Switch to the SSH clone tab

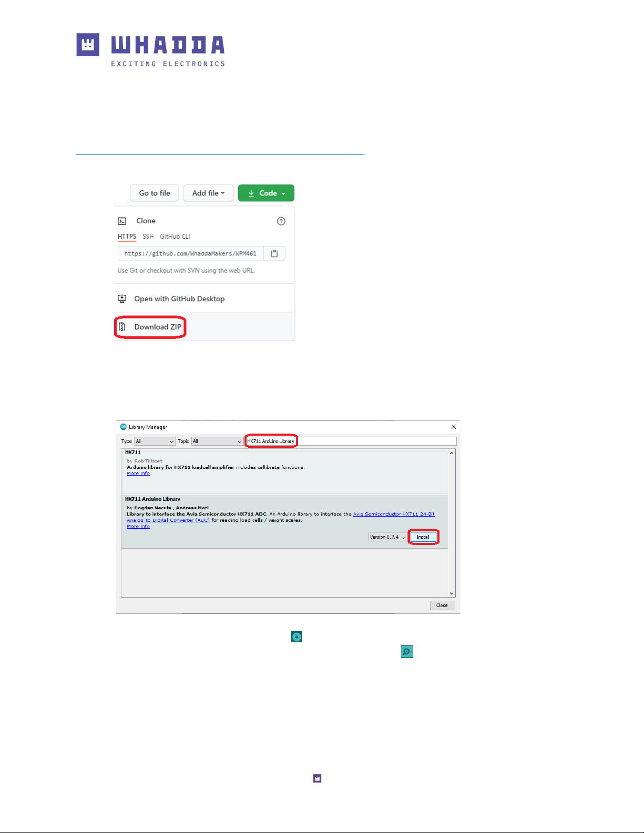point(148,236)
